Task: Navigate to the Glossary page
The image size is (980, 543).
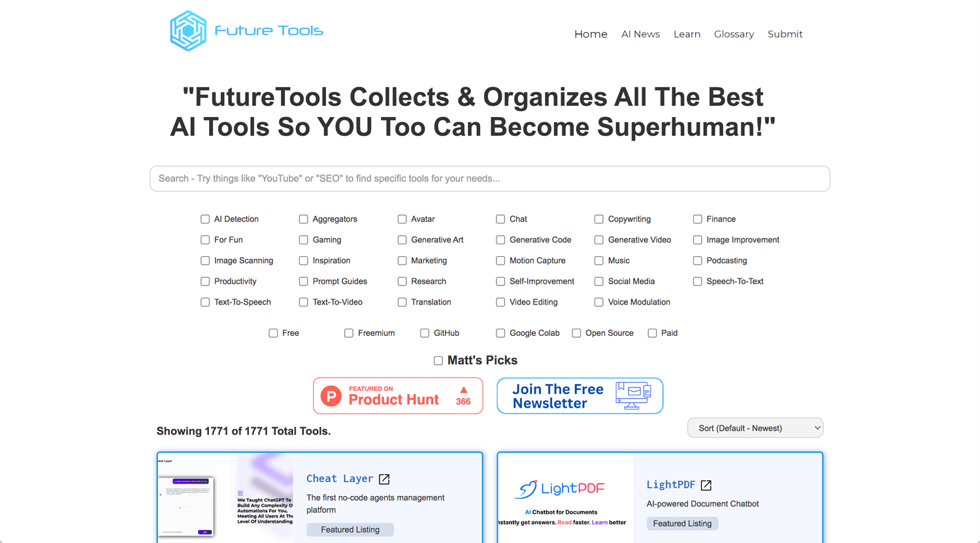Action: [734, 34]
